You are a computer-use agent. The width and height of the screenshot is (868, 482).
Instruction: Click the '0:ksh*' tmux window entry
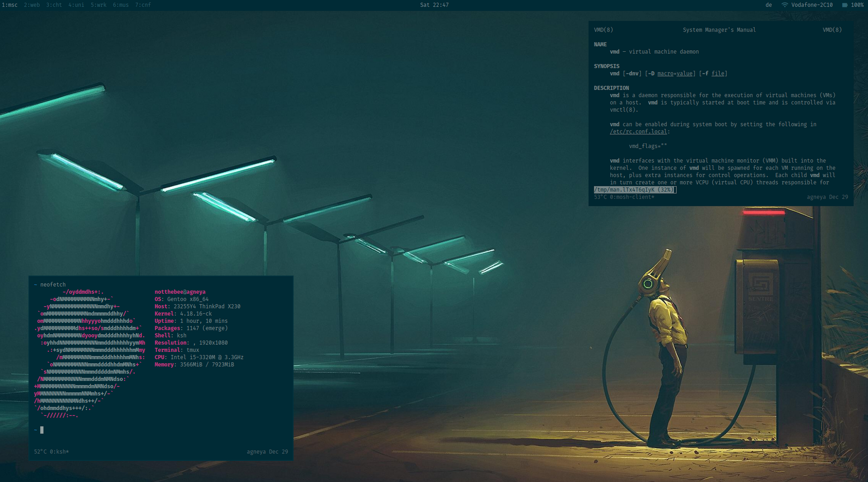click(x=59, y=452)
